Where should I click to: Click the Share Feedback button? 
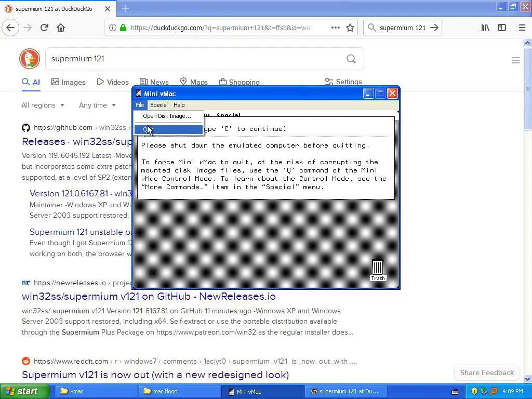pos(487,373)
